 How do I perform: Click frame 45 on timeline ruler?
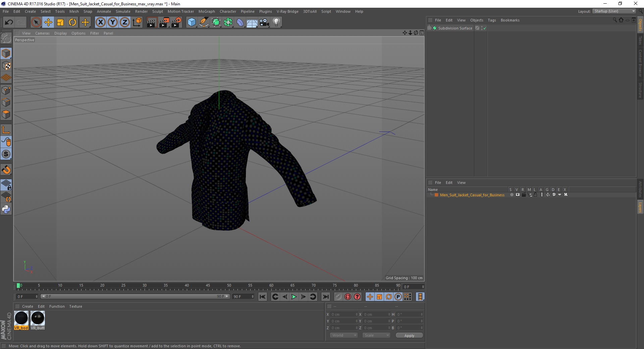coord(208,286)
